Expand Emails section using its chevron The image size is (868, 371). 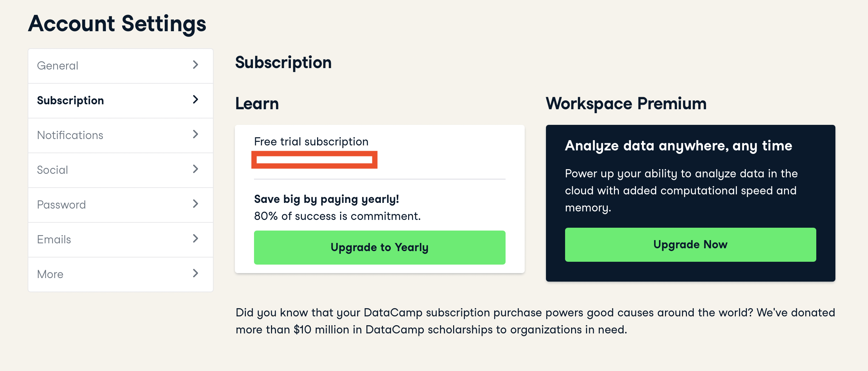tap(195, 239)
